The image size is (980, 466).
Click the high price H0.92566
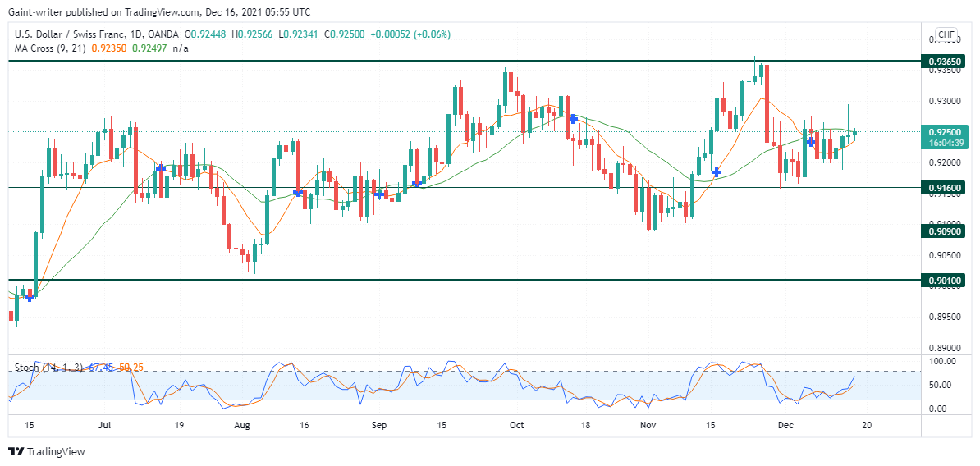[253, 35]
